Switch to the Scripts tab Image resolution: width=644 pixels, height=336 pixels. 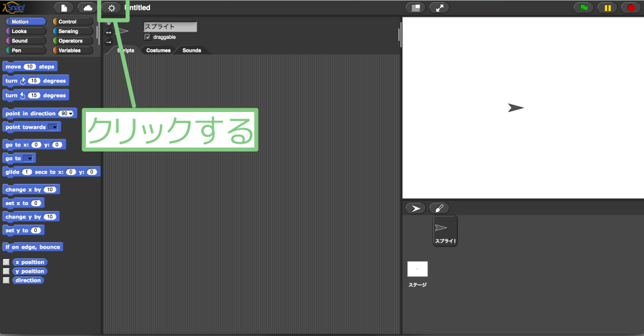click(124, 50)
